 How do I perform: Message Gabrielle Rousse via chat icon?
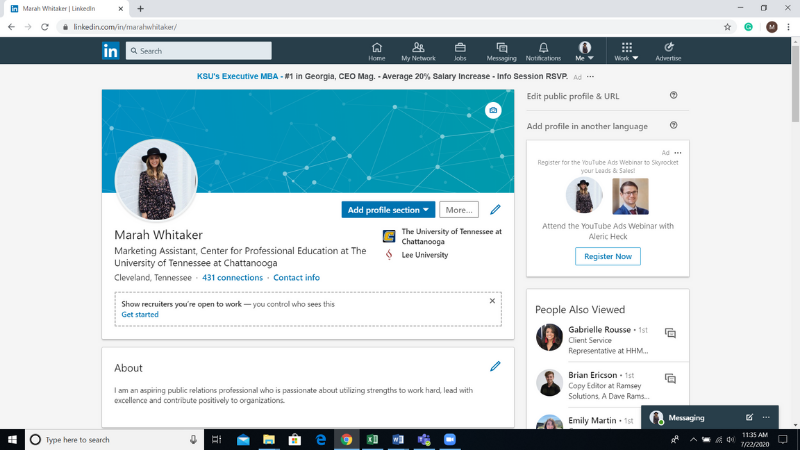(x=670, y=333)
